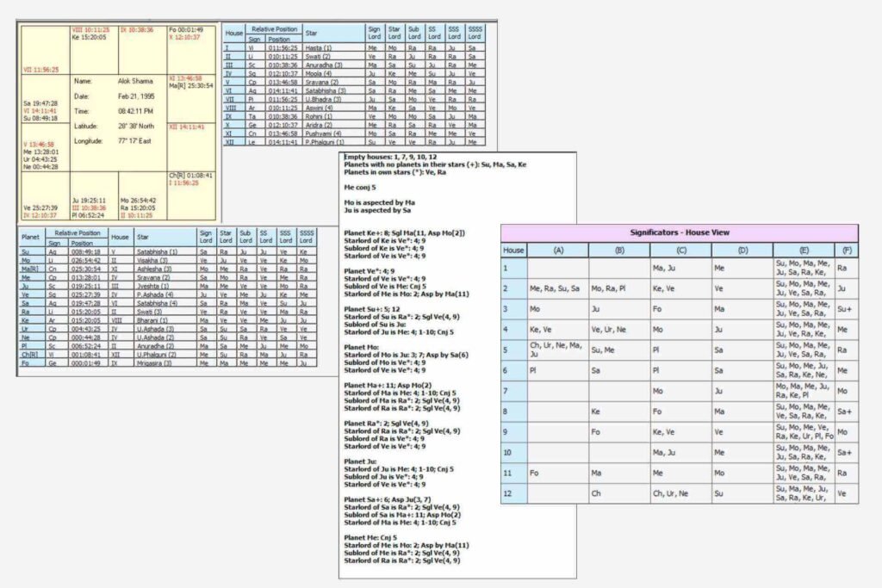Click the Significators - House View title bar
The image size is (882, 588).
coord(679,232)
